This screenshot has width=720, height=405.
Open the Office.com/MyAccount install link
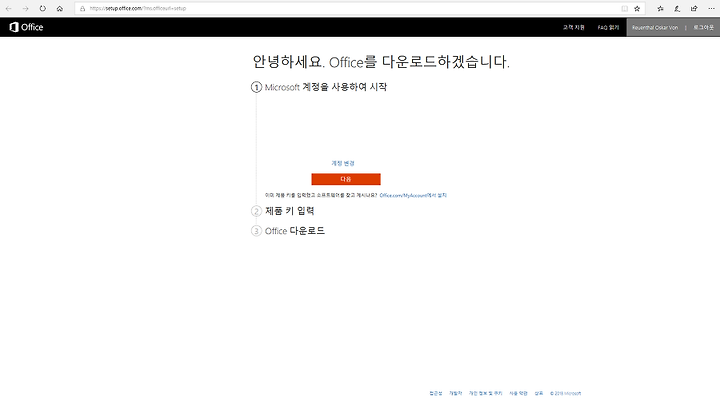coord(413,196)
